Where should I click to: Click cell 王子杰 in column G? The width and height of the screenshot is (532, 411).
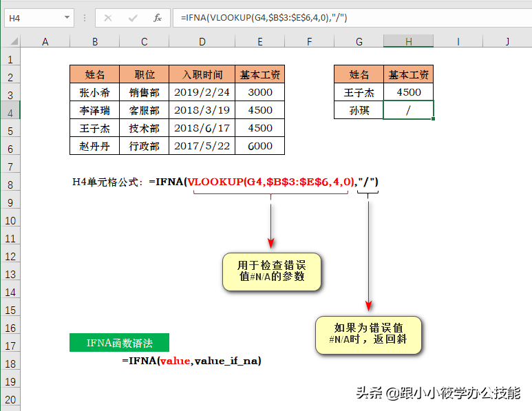point(359,92)
